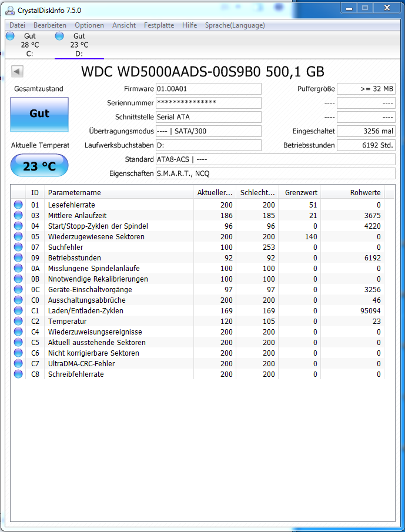405x532 pixels.
Task: Click the Gut overall health status button
Action: pyautogui.click(x=39, y=115)
